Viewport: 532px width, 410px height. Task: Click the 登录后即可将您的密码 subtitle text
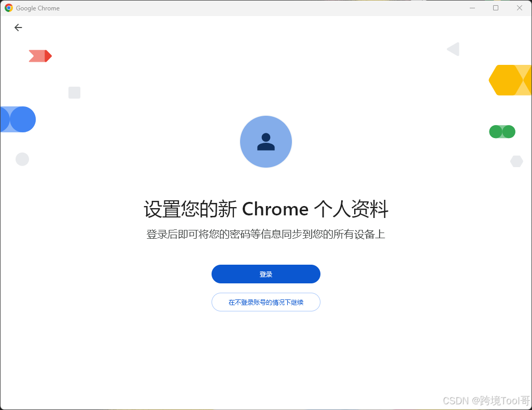(x=266, y=235)
